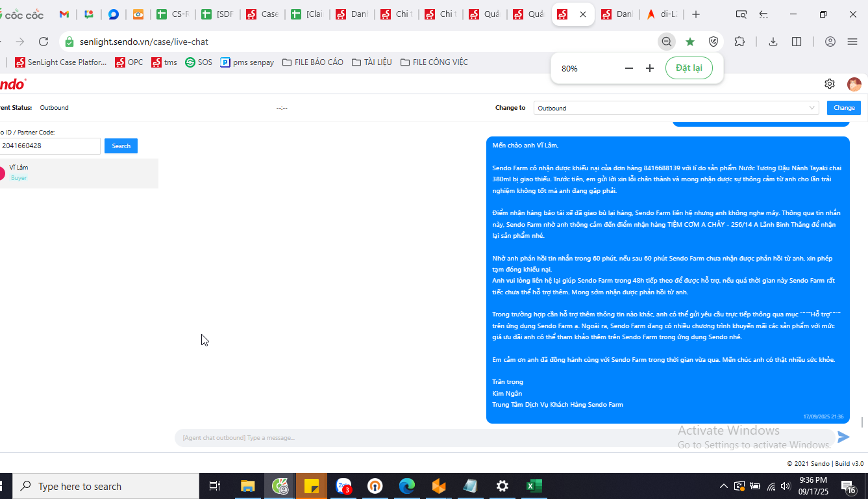Send the message with the arrow icon
Screen dimensions: 868x499
pos(843,437)
